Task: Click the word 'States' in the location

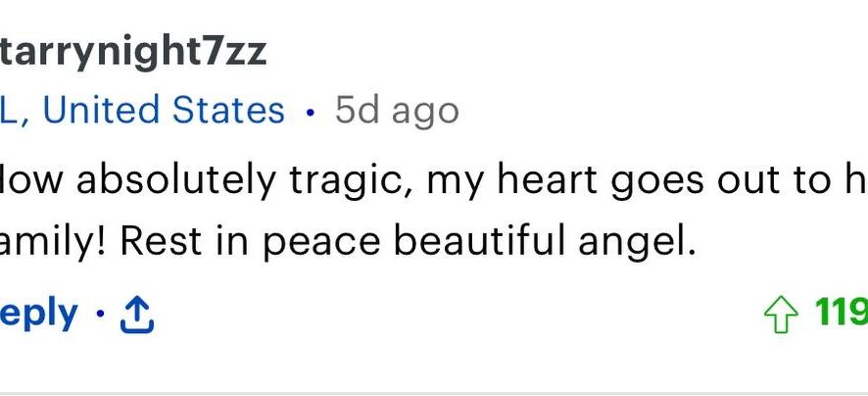Action: click(228, 110)
